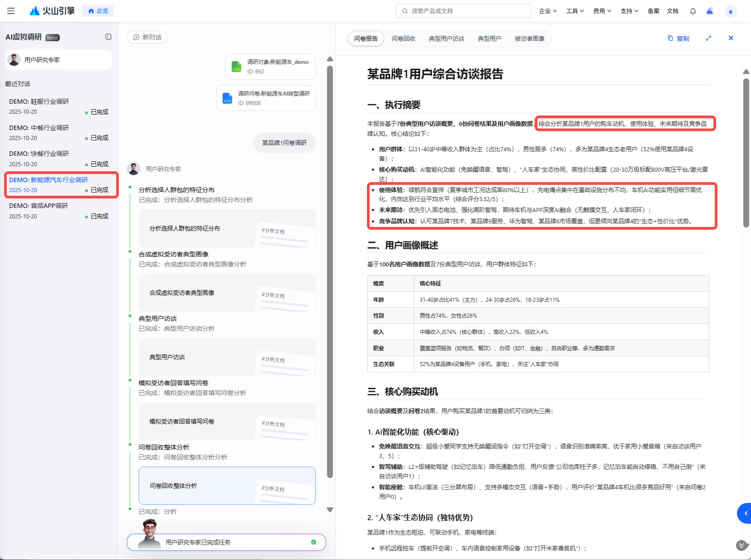Click the 用户研究专家已完成任务 status bar
The height and width of the screenshot is (560, 751).
226,542
